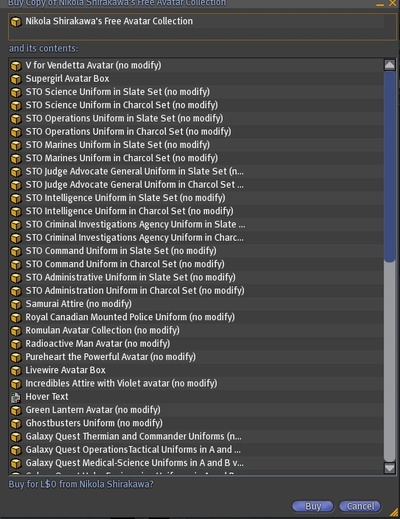400x519 pixels.
Task: Click the scroll down arrow of contents list
Action: pyautogui.click(x=389, y=468)
